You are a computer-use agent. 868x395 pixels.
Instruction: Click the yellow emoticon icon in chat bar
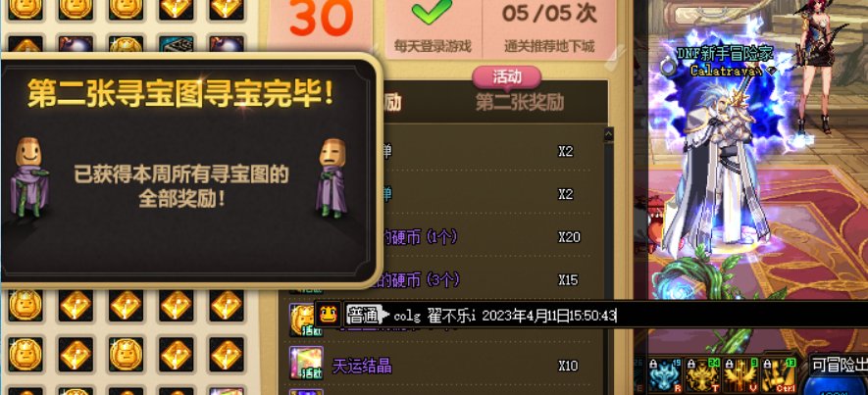point(328,315)
